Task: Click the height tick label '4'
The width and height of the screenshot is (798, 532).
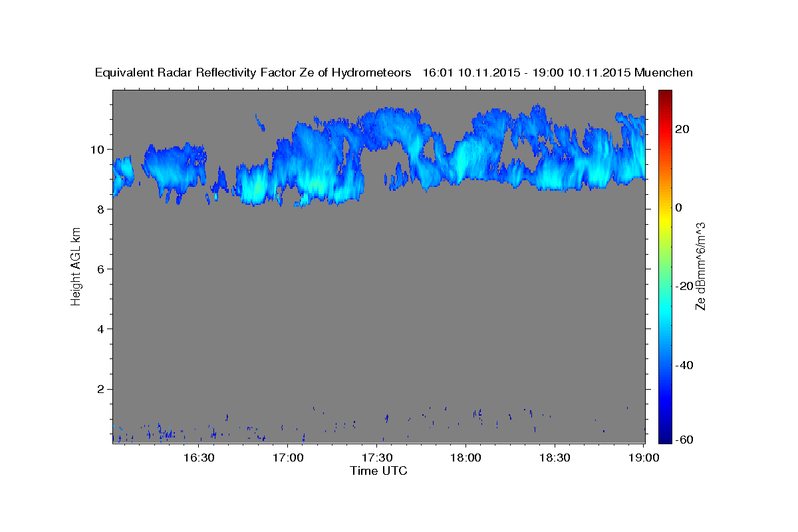Action: point(101,329)
